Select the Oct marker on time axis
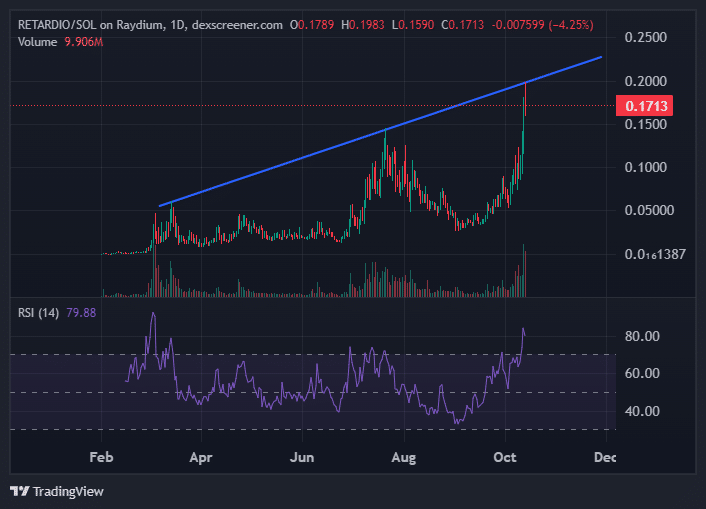 506,457
